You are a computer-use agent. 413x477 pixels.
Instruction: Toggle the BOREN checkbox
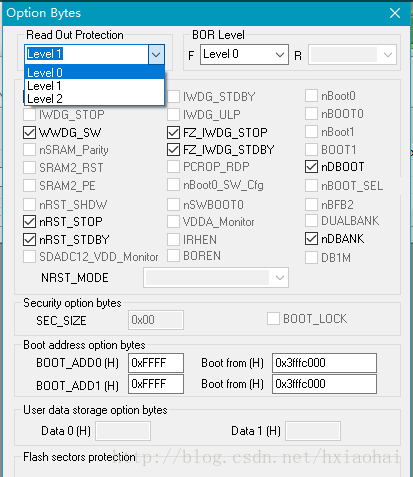click(x=173, y=256)
